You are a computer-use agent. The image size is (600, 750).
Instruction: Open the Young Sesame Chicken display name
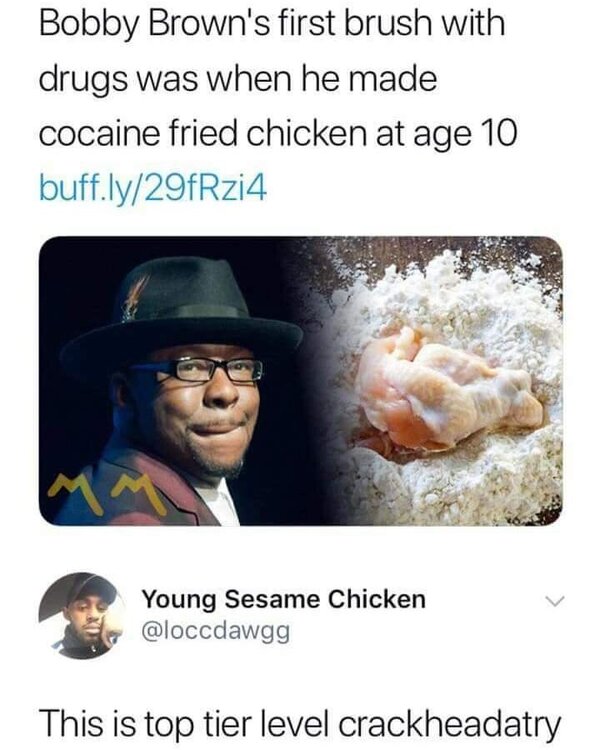tap(284, 600)
